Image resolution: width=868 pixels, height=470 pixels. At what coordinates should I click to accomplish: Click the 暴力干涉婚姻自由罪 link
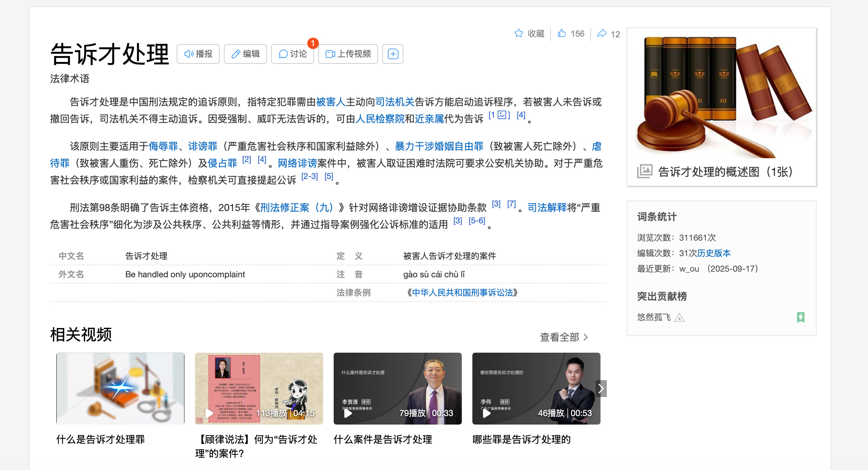(x=439, y=146)
